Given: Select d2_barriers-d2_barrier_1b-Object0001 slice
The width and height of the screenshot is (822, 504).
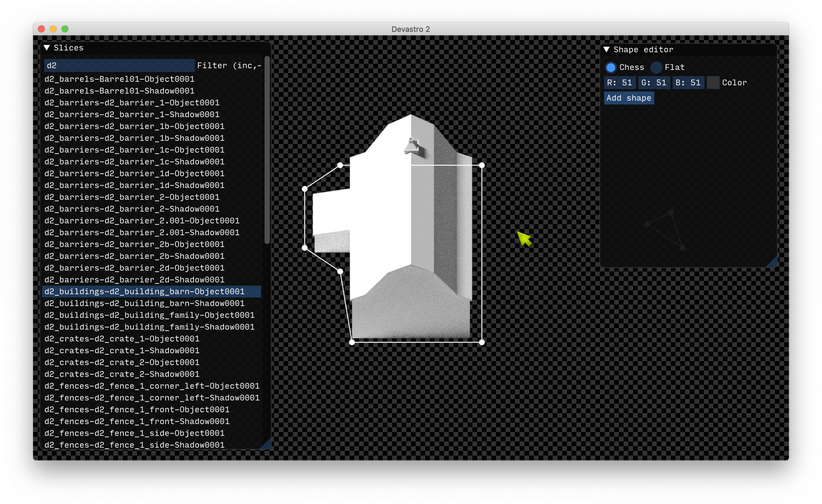Looking at the screenshot, I should [152, 126].
